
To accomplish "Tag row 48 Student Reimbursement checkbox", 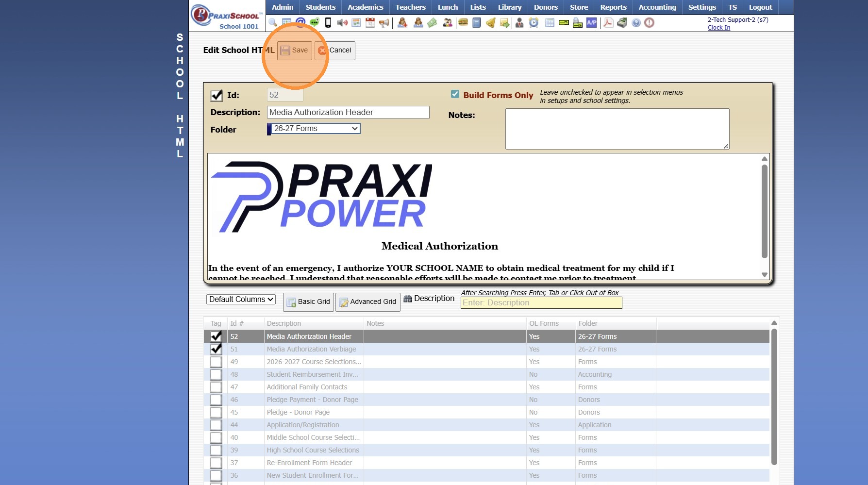I will click(216, 374).
